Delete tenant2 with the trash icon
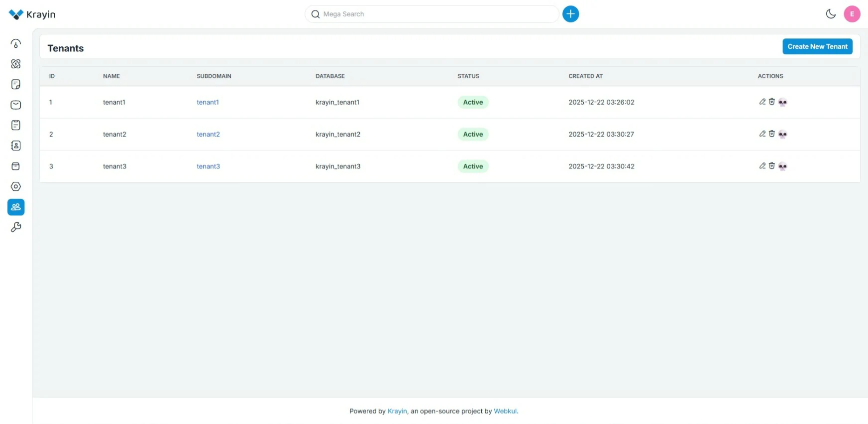868x424 pixels. 772,134
